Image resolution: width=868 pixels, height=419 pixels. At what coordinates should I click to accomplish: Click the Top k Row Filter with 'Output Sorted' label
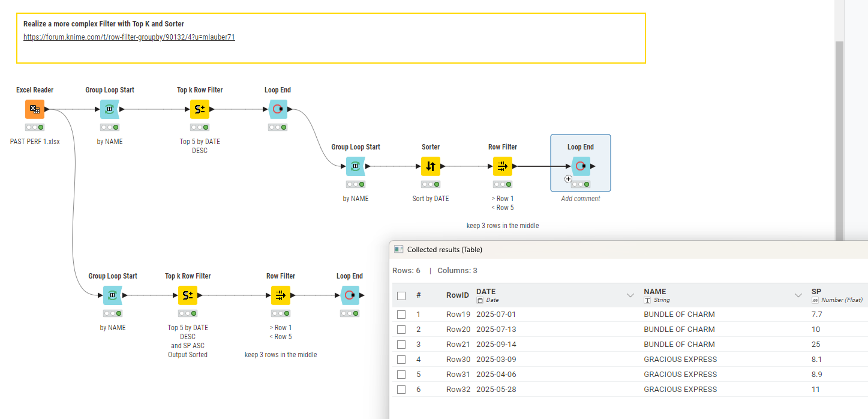click(187, 295)
